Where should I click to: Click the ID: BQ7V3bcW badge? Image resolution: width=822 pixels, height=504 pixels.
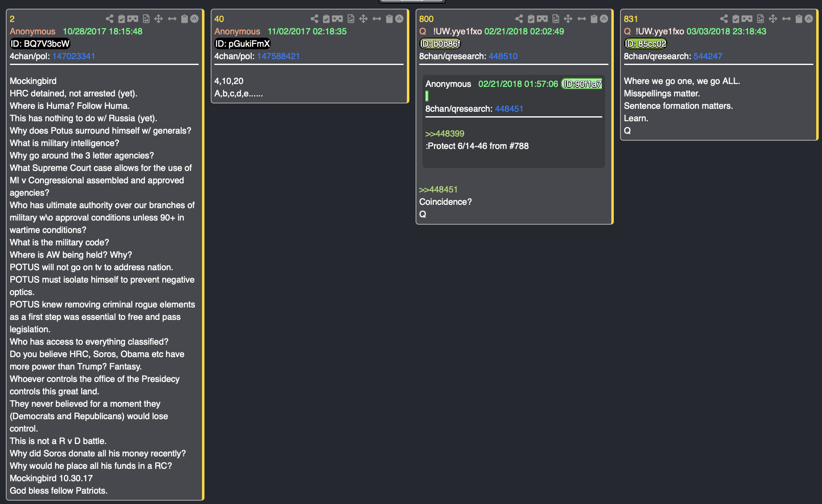point(40,44)
